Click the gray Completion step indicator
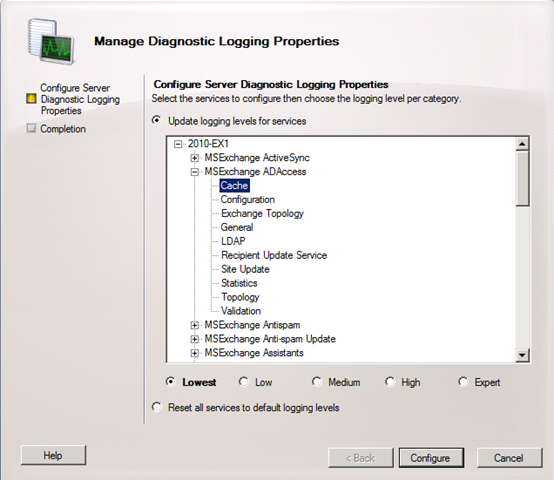 click(x=31, y=128)
